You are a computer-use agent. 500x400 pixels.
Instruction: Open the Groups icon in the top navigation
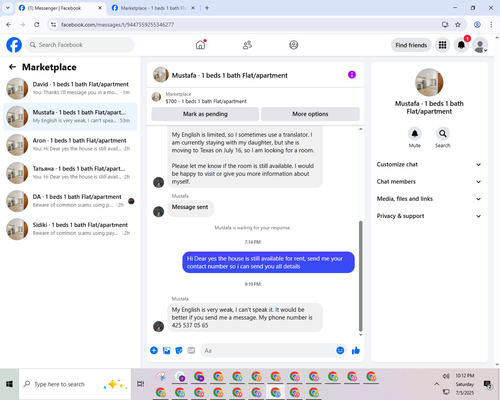294,45
